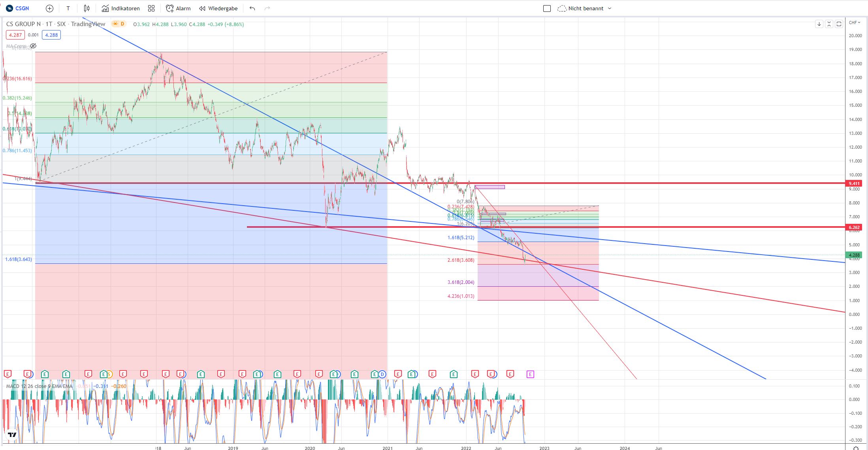Move the pane down with arrow icon
The height and width of the screenshot is (450, 868).
(819, 24)
